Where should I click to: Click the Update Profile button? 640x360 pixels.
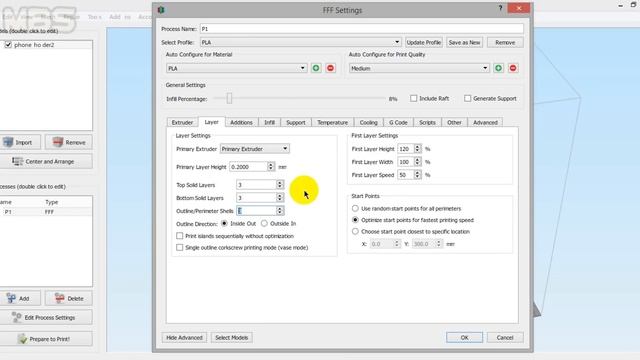click(424, 42)
